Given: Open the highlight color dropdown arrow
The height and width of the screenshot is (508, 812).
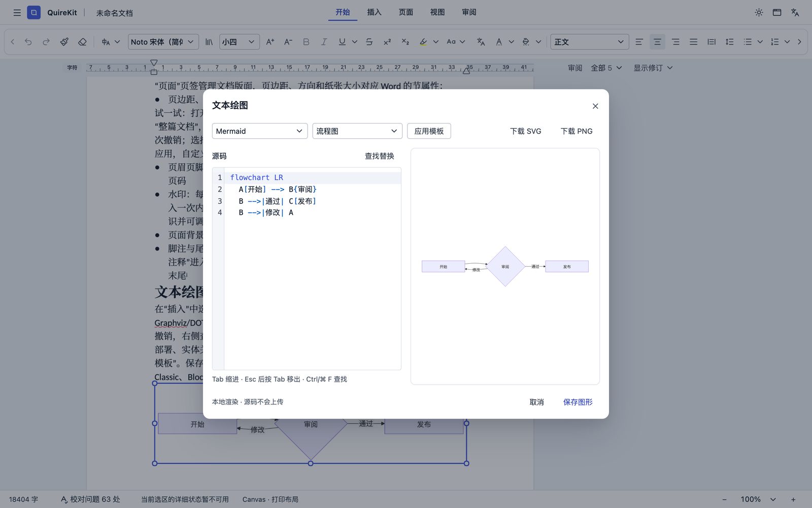Looking at the screenshot, I should 435,42.
